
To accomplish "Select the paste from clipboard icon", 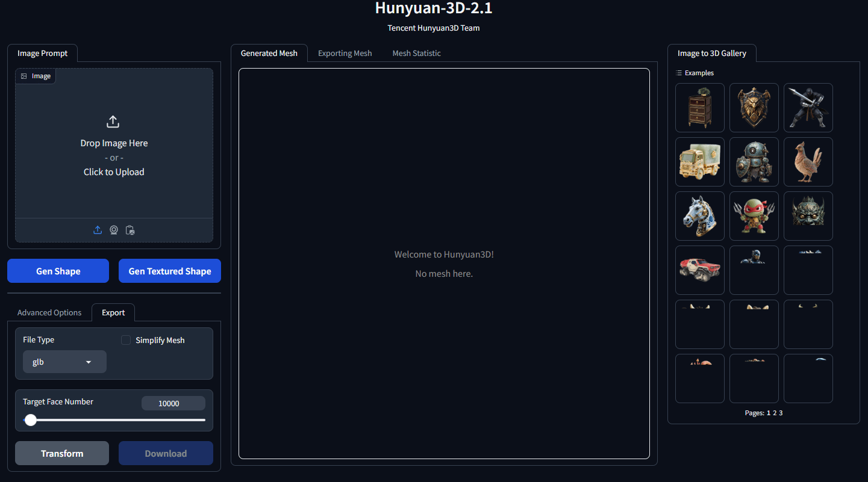I will [x=130, y=230].
